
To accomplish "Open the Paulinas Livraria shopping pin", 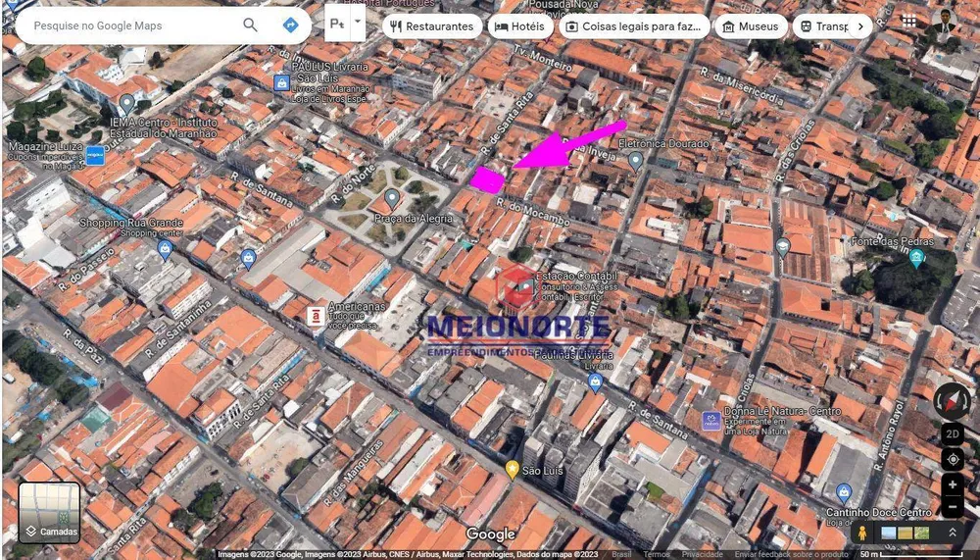I will (x=595, y=382).
